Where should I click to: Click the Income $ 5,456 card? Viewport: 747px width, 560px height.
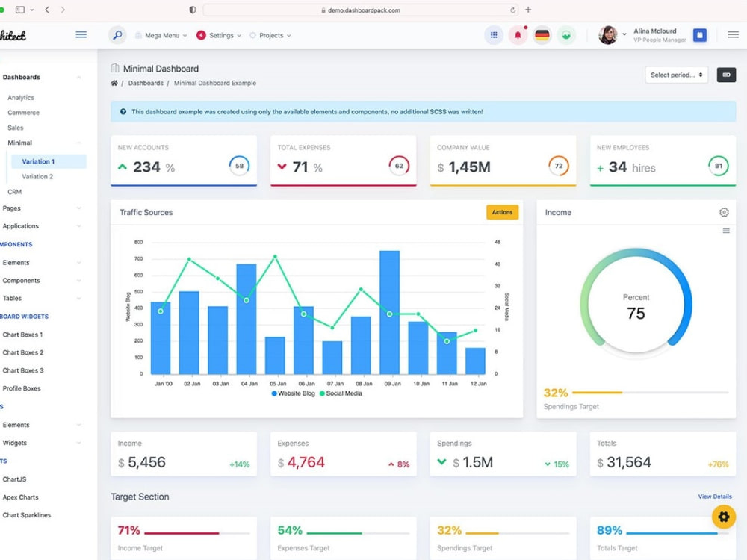(x=184, y=454)
